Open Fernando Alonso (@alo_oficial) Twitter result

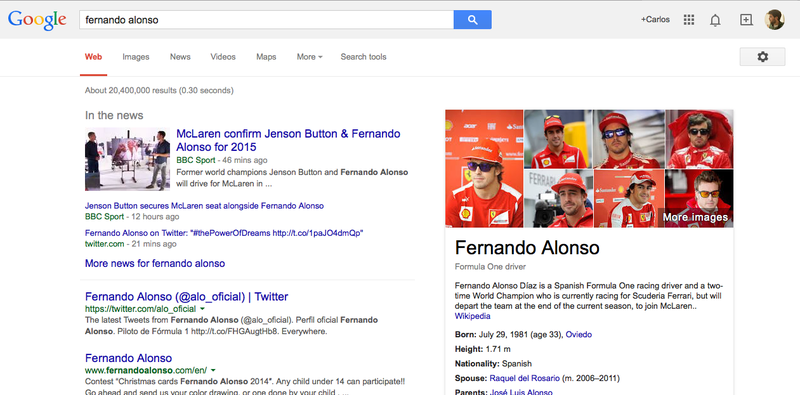[187, 297]
